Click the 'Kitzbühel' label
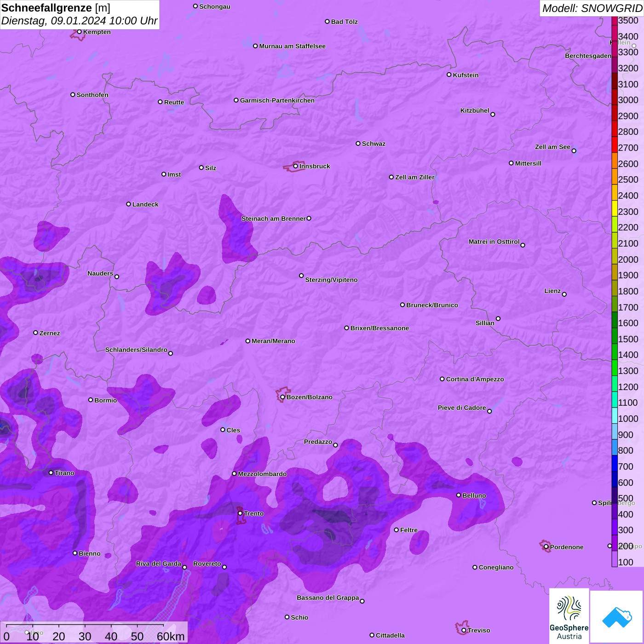 coord(475,110)
